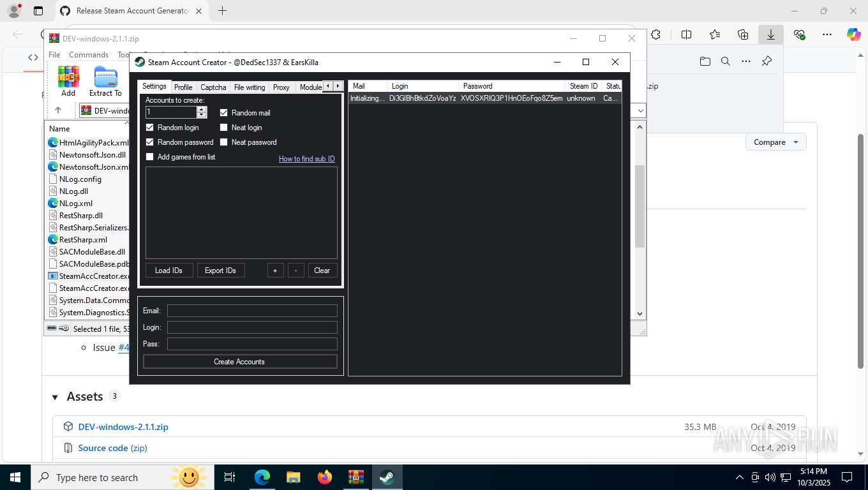Click the WinRAR Add archive icon

[68, 77]
